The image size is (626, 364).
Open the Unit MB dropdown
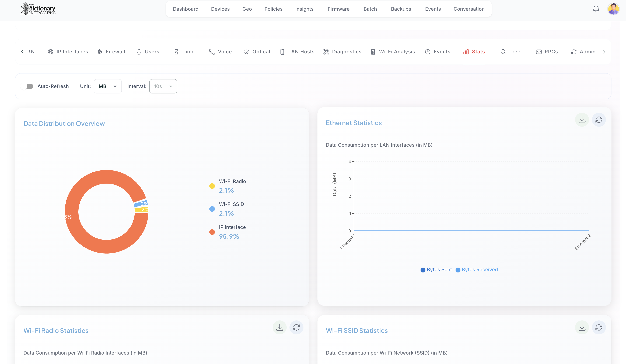click(x=108, y=86)
